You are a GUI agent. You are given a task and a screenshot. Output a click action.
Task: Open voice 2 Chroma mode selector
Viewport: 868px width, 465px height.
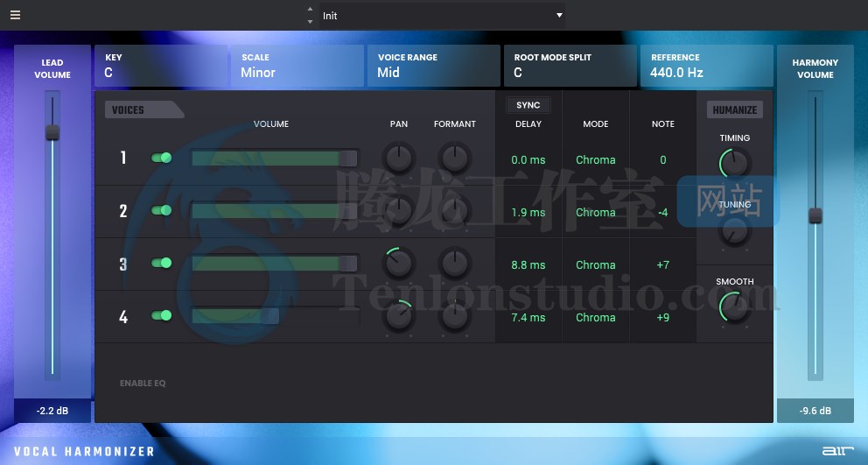[x=596, y=212]
